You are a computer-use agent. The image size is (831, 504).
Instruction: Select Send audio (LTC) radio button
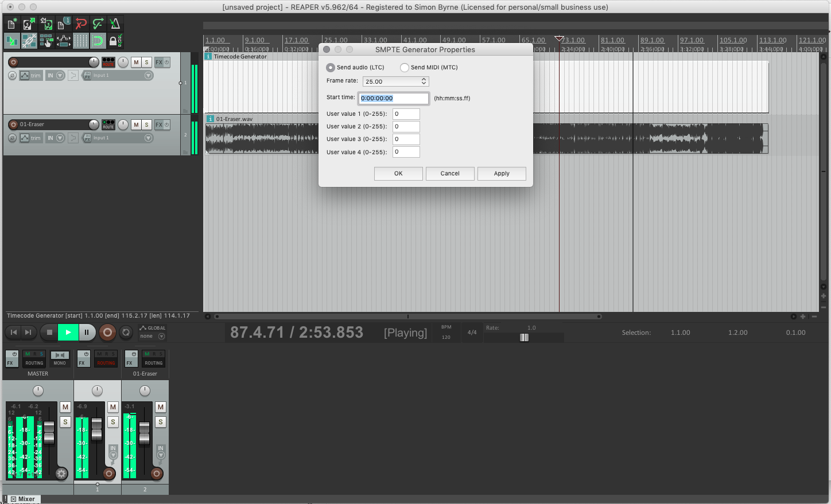[x=331, y=68]
